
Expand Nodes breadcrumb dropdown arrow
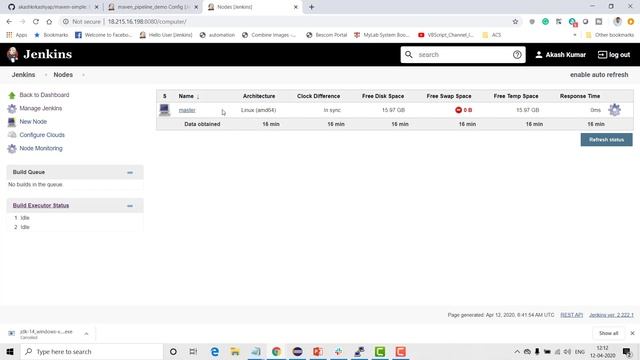(83, 75)
